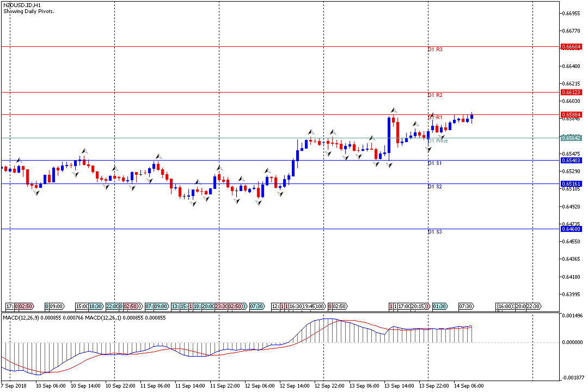Click the -0.001877 MACD scale label
This screenshot has width=588, height=392.
click(572, 378)
